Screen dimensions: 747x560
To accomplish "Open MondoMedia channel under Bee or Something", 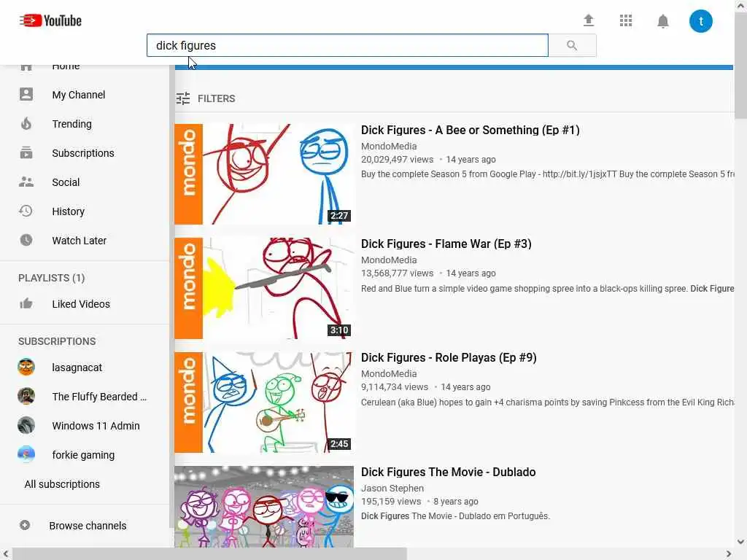I will 389,146.
